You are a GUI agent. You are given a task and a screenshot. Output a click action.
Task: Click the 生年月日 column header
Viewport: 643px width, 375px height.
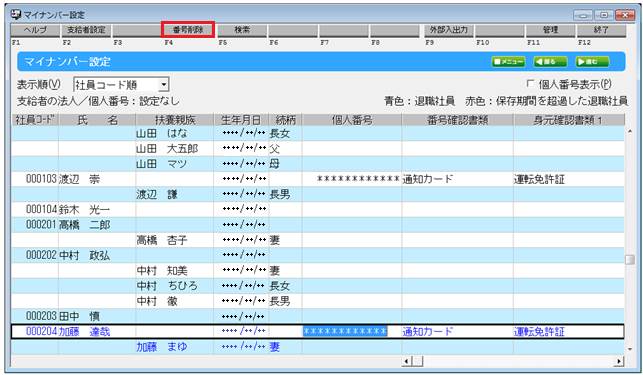(241, 120)
